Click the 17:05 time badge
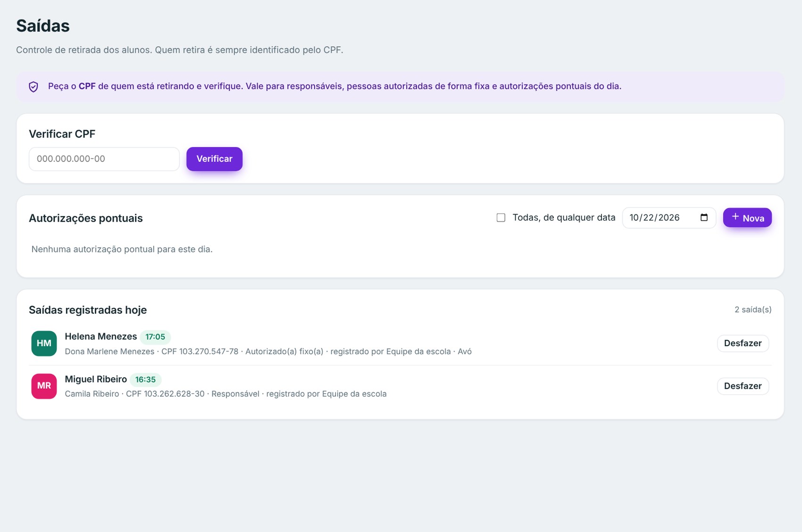The image size is (802, 532). click(x=155, y=337)
